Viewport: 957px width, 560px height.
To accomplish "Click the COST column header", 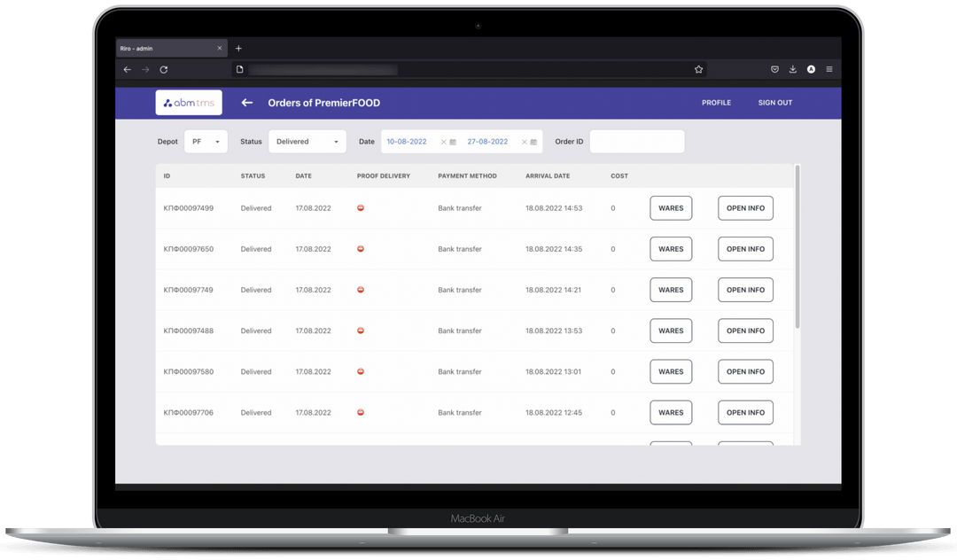I will tap(619, 175).
